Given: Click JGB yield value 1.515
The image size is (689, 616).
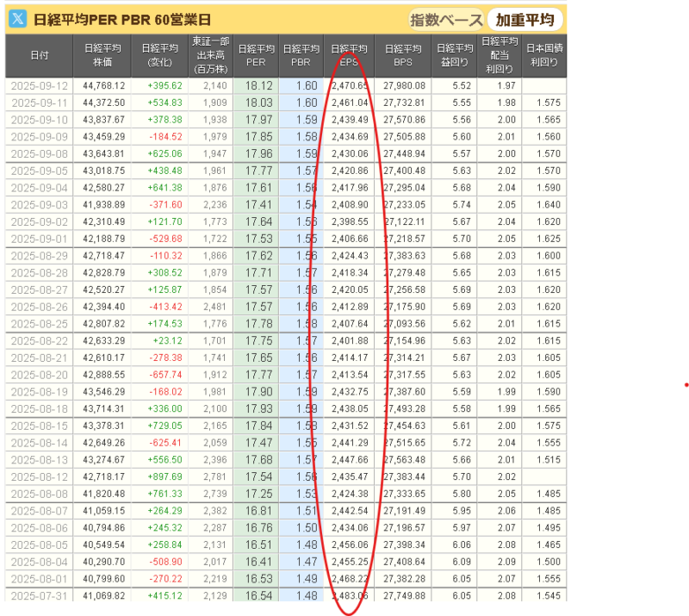Looking at the screenshot, I should (x=549, y=460).
